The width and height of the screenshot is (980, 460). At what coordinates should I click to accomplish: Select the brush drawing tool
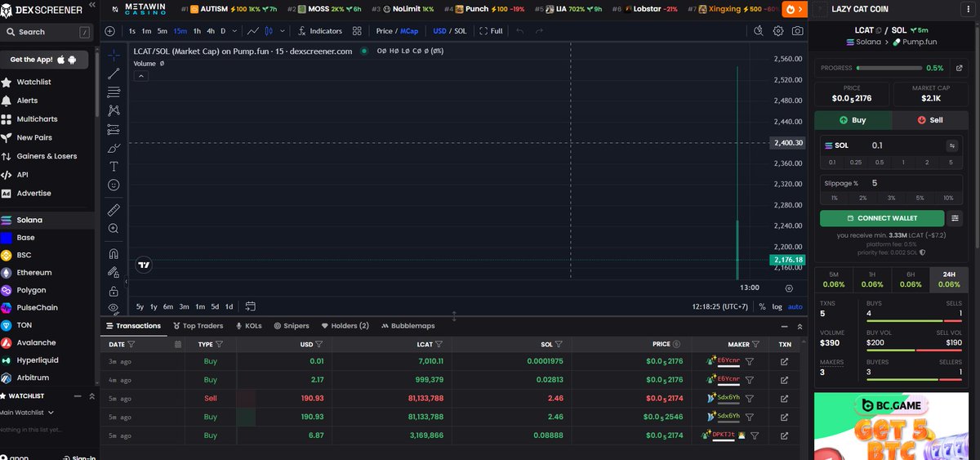point(114,147)
